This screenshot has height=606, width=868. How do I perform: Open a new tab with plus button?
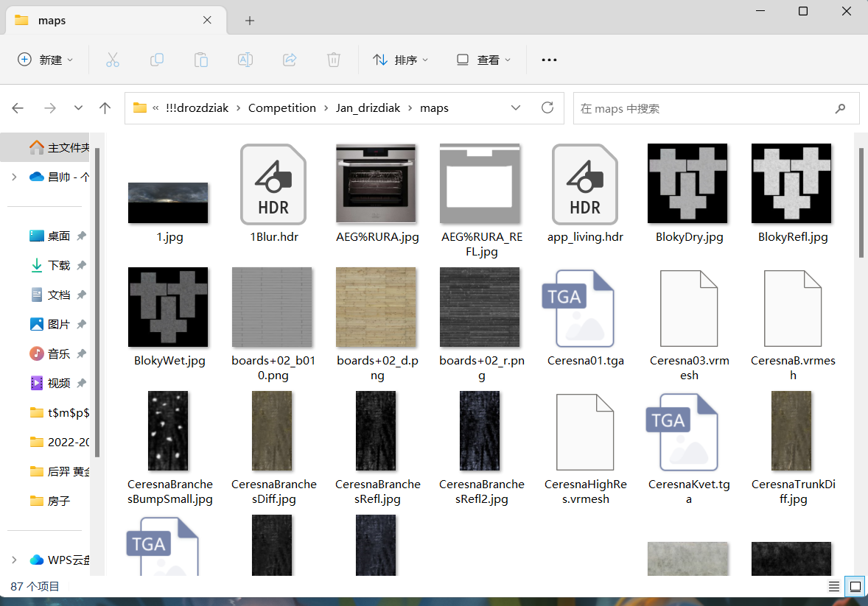click(250, 21)
